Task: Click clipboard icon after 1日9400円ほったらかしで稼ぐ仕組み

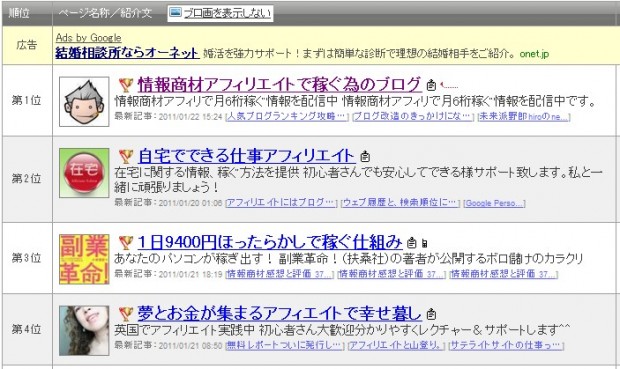Action: pyautogui.click(x=412, y=242)
